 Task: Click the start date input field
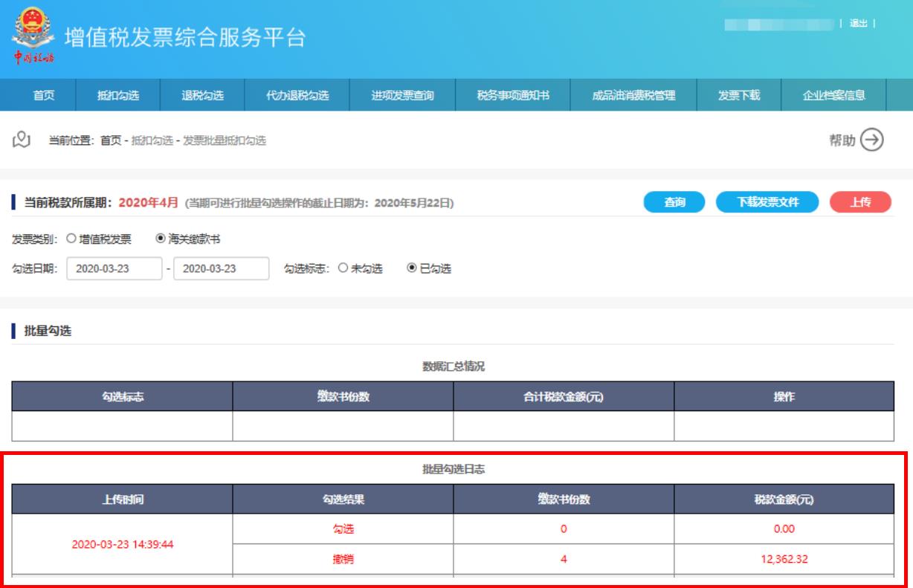114,268
